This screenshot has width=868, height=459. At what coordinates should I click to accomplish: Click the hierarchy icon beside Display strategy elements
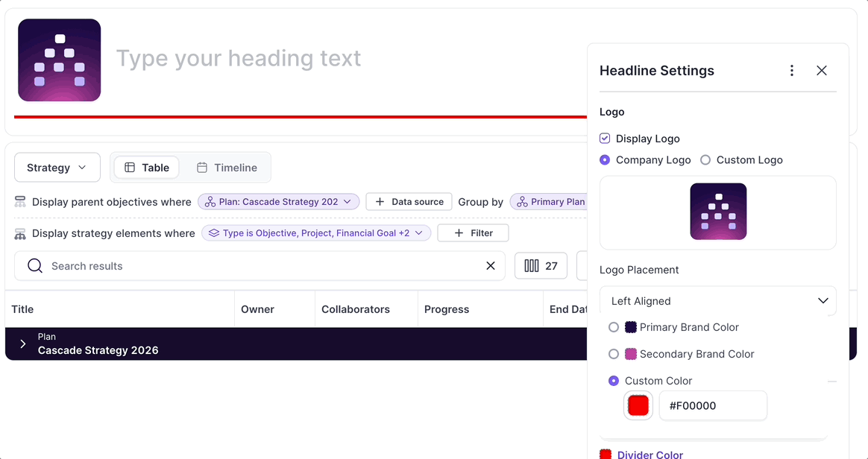pyautogui.click(x=20, y=233)
